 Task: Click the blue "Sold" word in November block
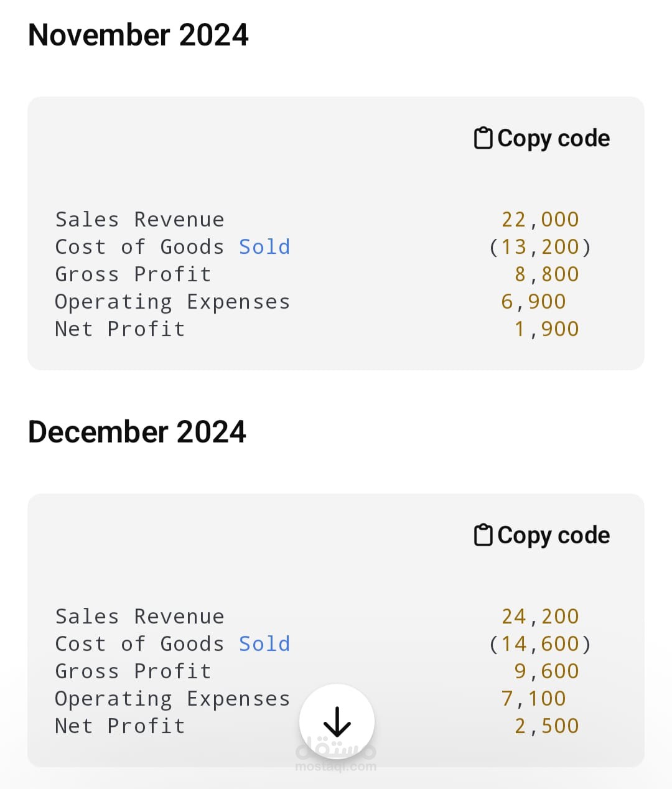click(x=264, y=247)
